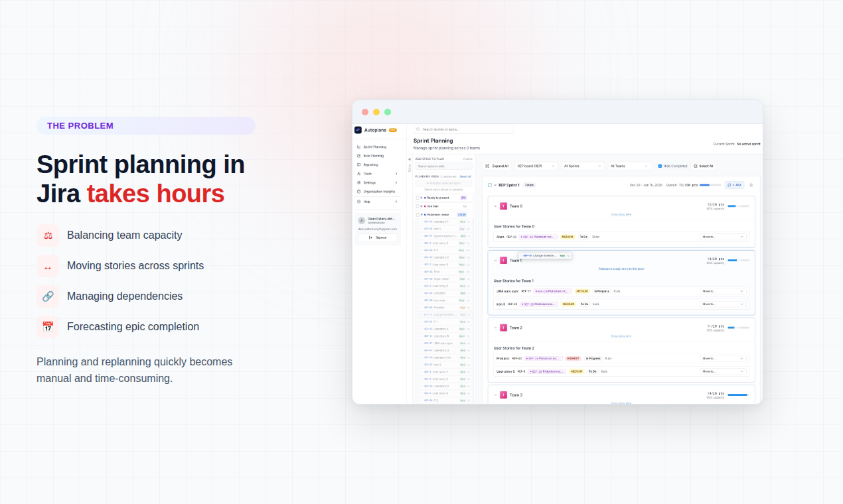Click the arrows icon beside Moving stories across sprints
Viewport: 843px width, 504px height.
[48, 266]
